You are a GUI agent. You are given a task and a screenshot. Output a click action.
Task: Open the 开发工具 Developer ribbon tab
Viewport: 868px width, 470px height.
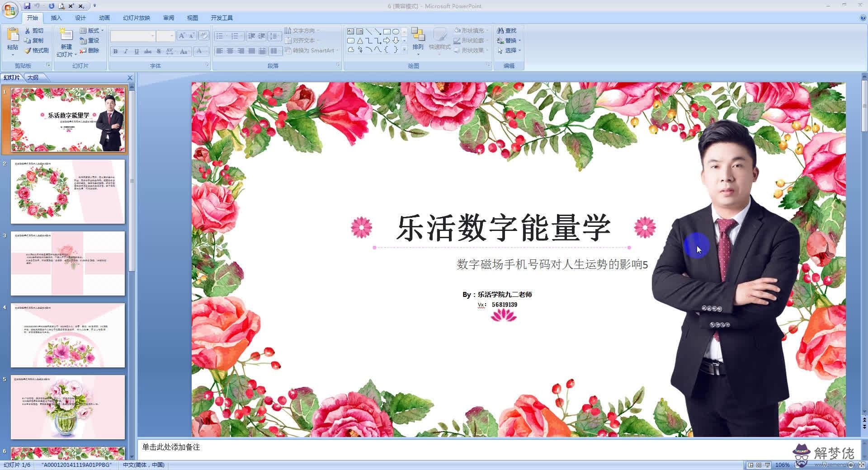click(222, 18)
